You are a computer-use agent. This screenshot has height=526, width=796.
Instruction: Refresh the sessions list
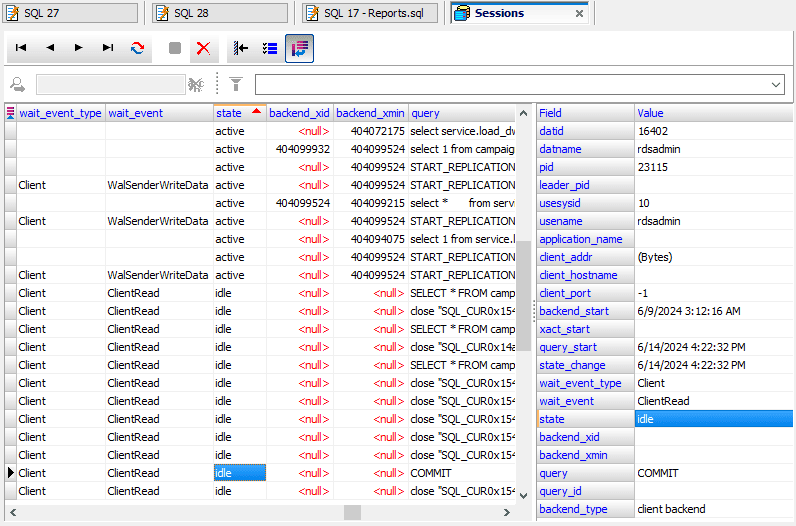137,48
